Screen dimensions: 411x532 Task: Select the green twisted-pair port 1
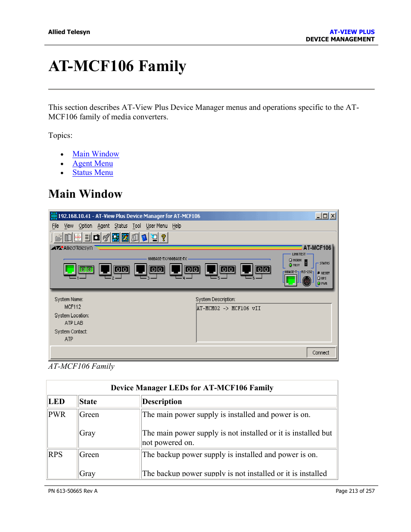click(x=70, y=270)
